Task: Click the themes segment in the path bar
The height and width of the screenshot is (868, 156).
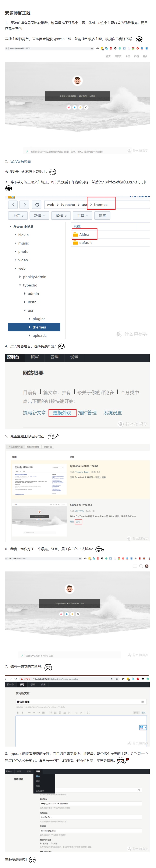Action: (x=101, y=205)
